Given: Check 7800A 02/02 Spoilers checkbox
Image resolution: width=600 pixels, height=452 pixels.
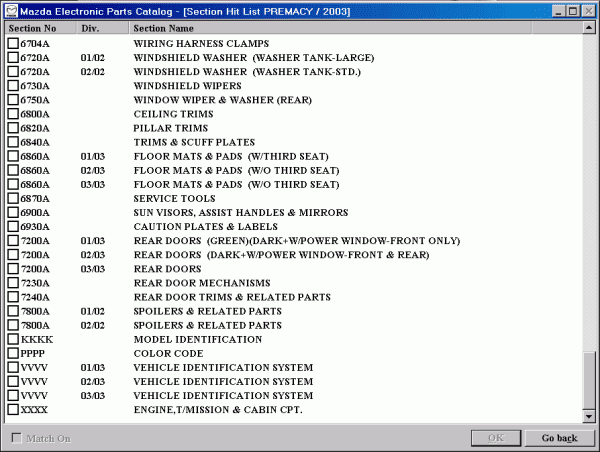Looking at the screenshot, I should pyautogui.click(x=13, y=325).
